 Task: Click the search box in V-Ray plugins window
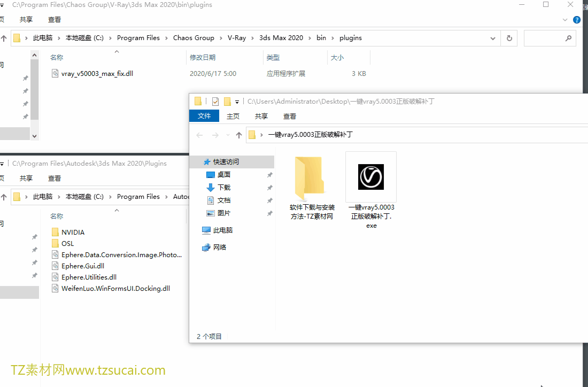pos(550,38)
